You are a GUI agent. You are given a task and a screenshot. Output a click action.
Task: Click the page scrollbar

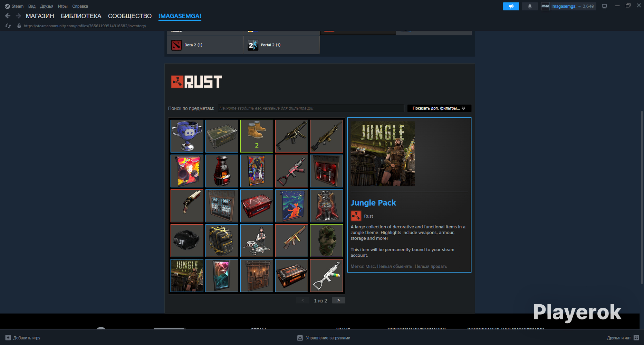642,197
